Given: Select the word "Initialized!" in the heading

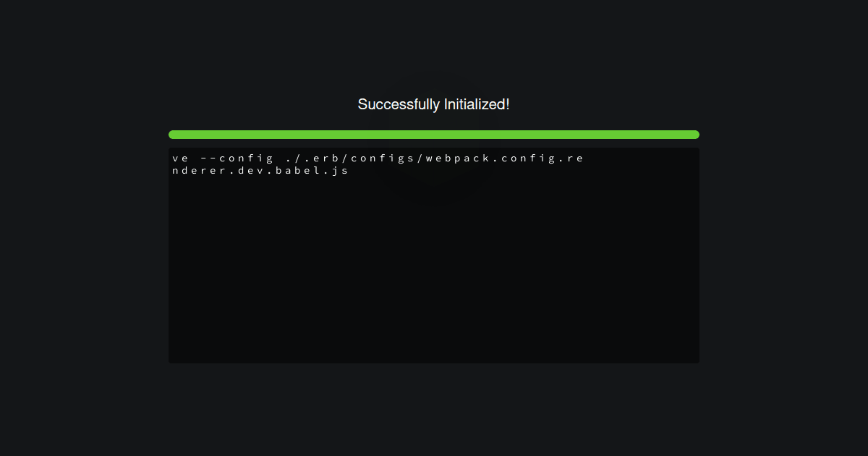Looking at the screenshot, I should (477, 104).
